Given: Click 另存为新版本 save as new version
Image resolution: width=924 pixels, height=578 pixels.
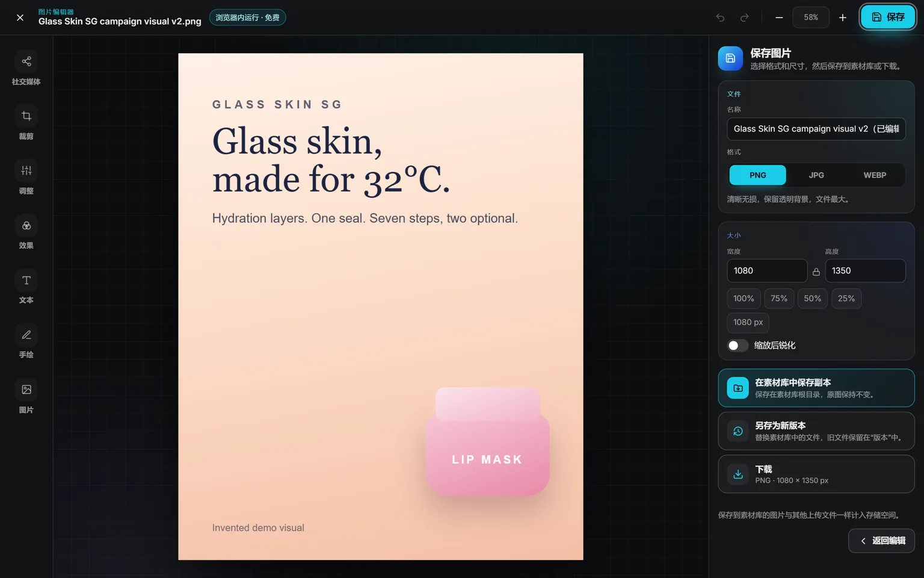Looking at the screenshot, I should pyautogui.click(x=816, y=431).
